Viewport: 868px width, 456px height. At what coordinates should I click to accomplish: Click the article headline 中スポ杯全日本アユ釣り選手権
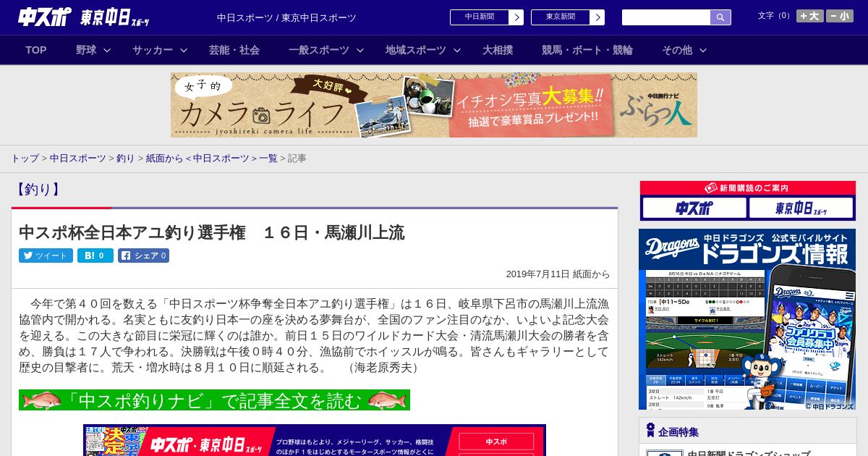(x=211, y=232)
